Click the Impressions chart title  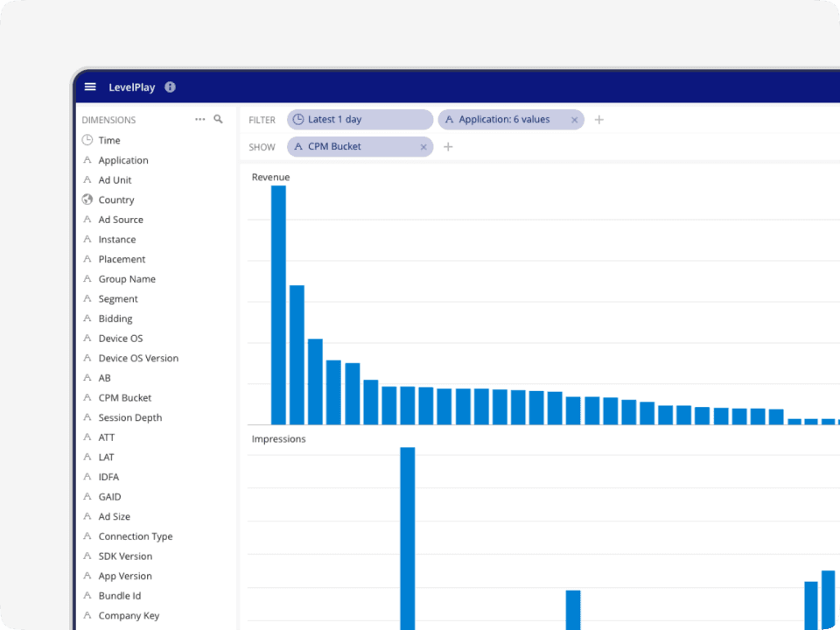coord(278,439)
